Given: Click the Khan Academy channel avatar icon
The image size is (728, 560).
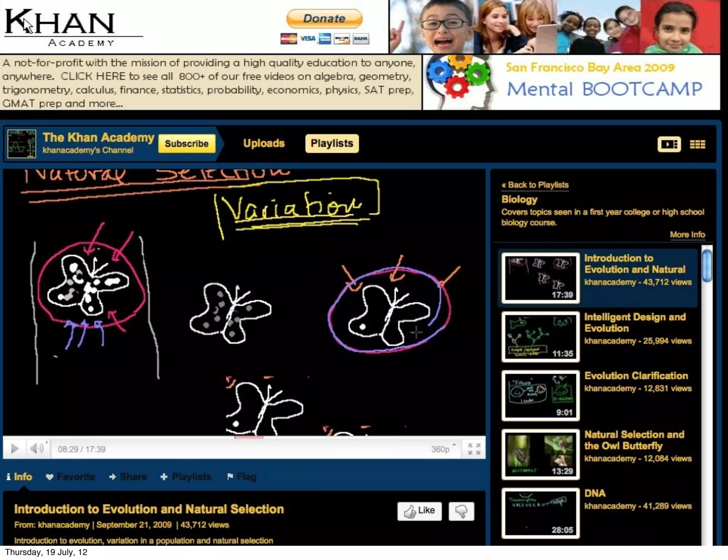Looking at the screenshot, I should [22, 144].
